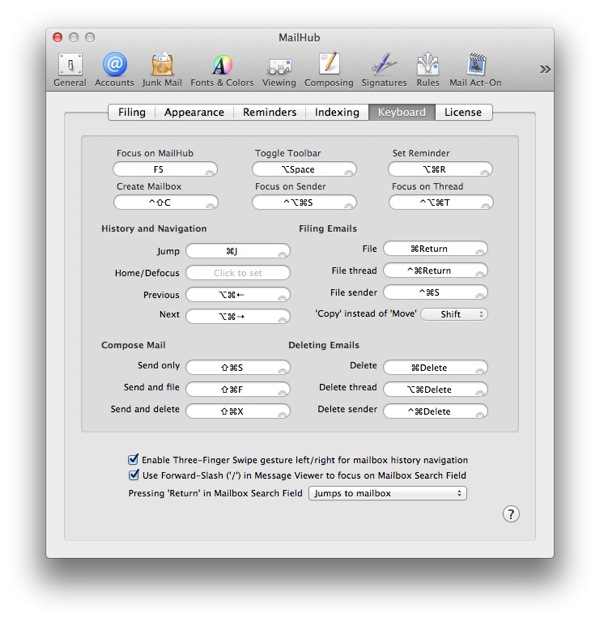
Task: Click the Send only shortcut field
Action: click(238, 367)
